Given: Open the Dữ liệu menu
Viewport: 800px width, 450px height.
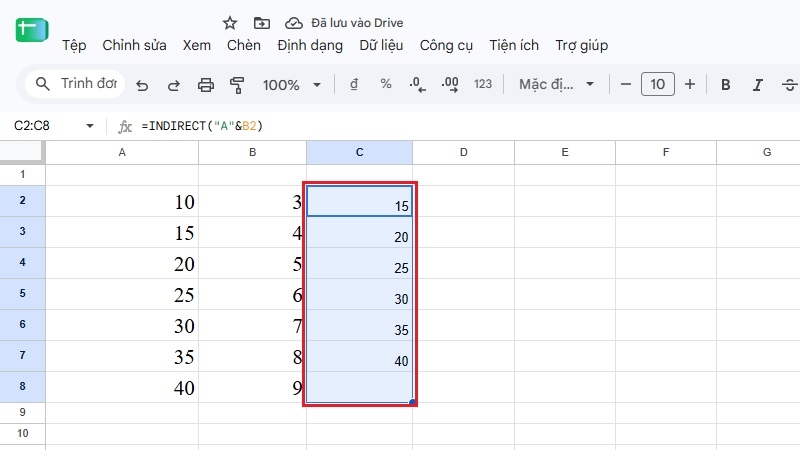Looking at the screenshot, I should pyautogui.click(x=381, y=45).
